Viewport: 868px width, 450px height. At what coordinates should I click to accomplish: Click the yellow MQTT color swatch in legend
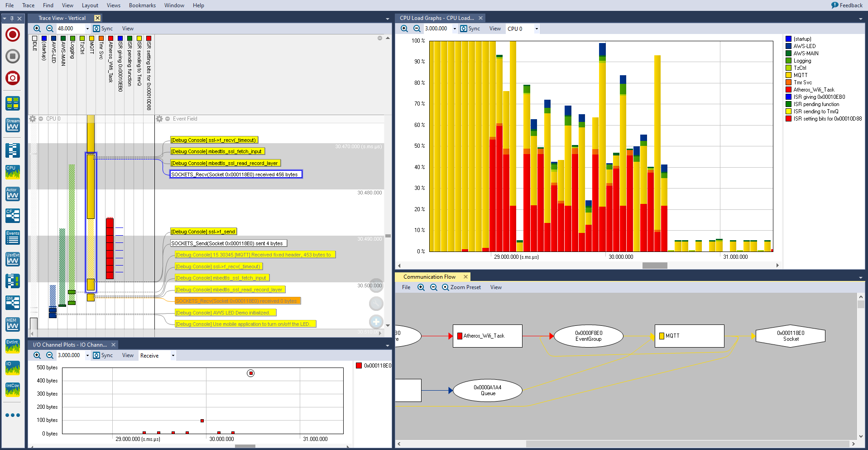tap(789, 75)
